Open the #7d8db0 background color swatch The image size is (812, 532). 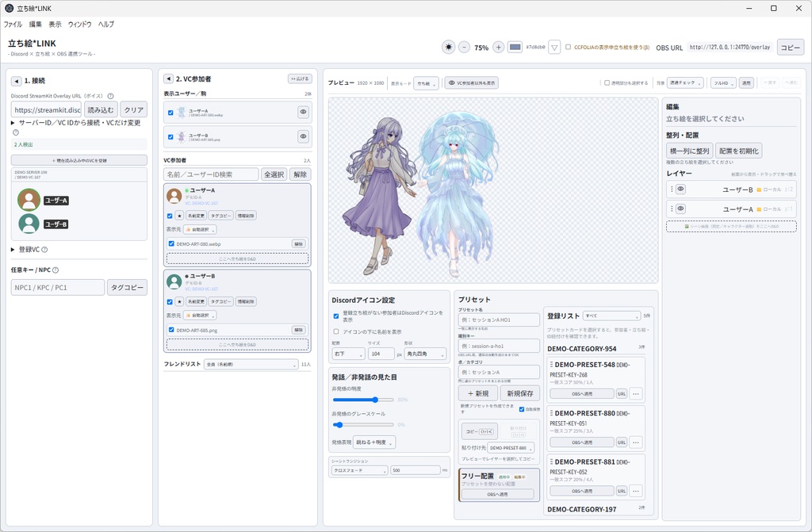[x=515, y=47]
